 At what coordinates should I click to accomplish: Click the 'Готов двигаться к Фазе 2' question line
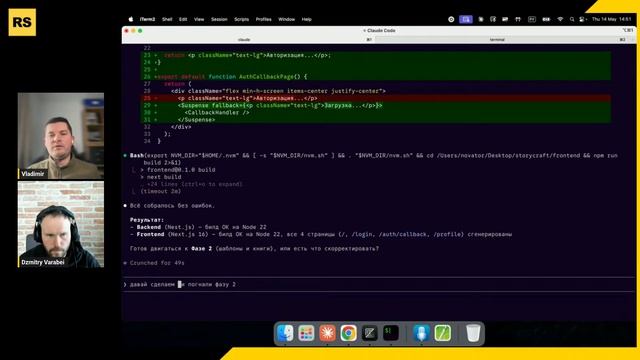point(254,249)
